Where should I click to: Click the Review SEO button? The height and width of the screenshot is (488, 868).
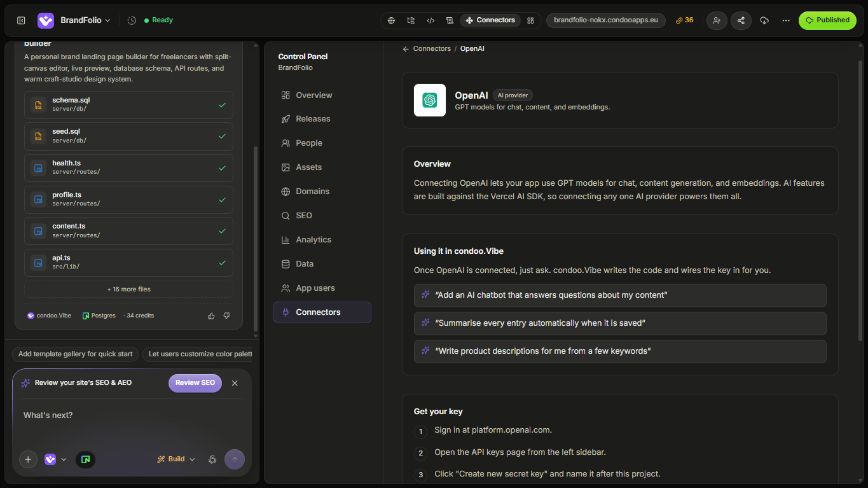(195, 383)
